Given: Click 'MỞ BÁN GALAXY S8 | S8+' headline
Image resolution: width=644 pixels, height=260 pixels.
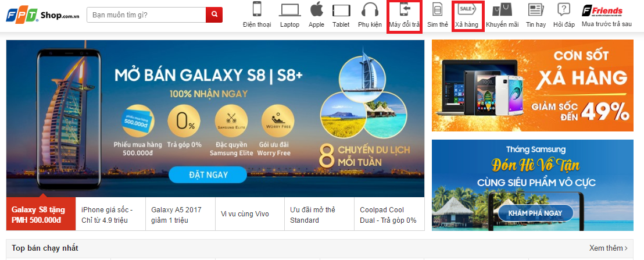Looking at the screenshot, I should tap(209, 76).
